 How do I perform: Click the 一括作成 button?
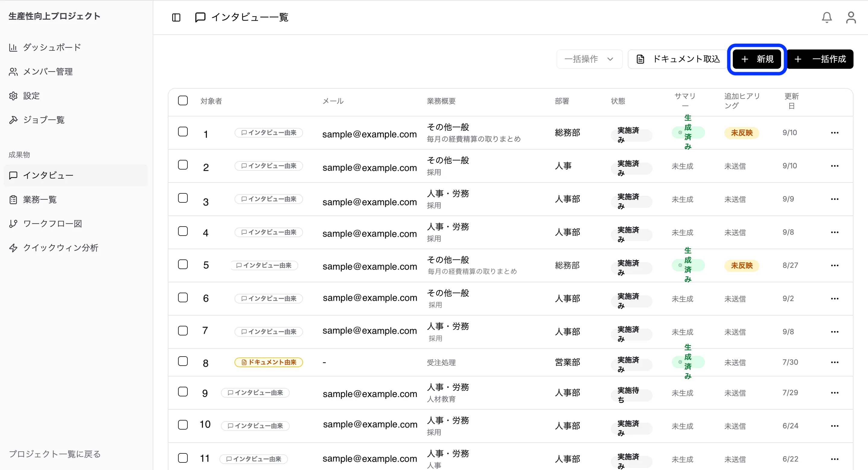pos(820,59)
